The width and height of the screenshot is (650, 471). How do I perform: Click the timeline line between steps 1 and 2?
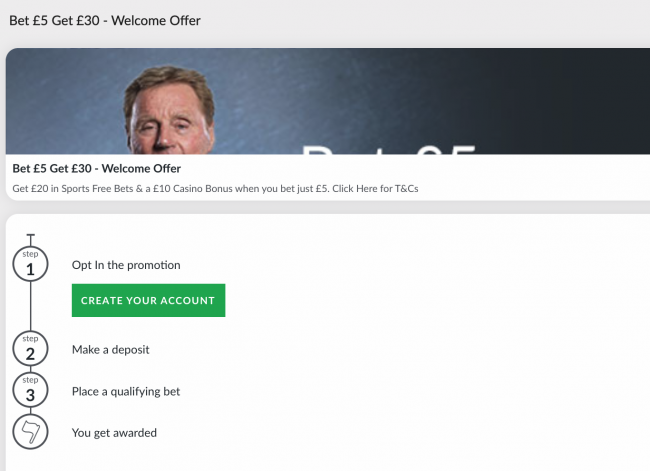point(30,310)
